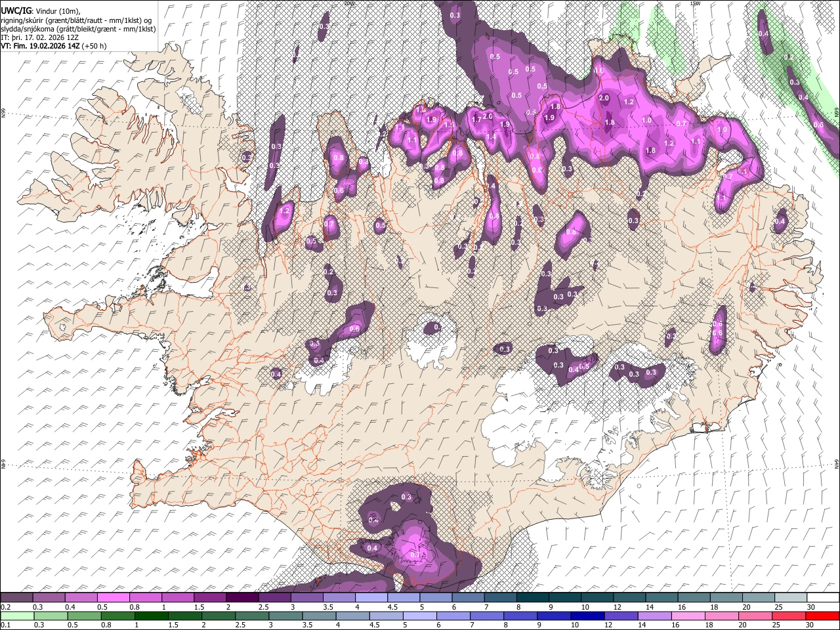Pick top-row swatch between 1 and 1.5
The width and height of the screenshot is (840, 630).
pos(177,598)
